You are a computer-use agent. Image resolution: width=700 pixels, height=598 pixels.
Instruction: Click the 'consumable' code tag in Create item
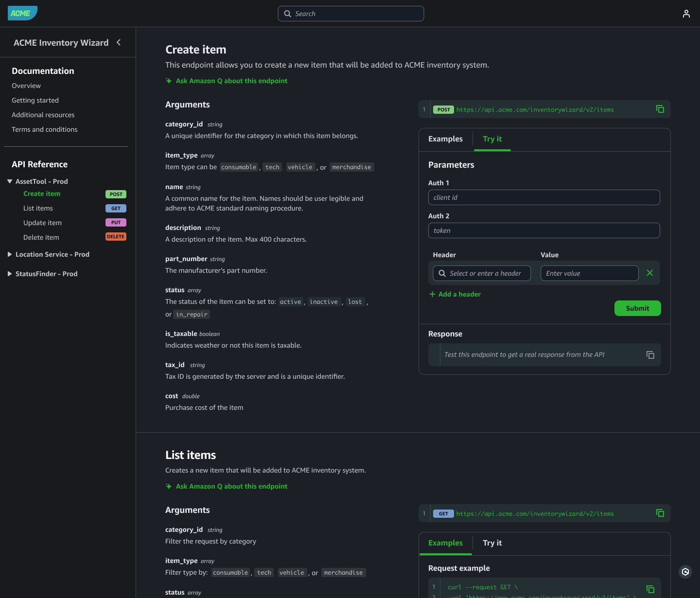click(x=239, y=167)
